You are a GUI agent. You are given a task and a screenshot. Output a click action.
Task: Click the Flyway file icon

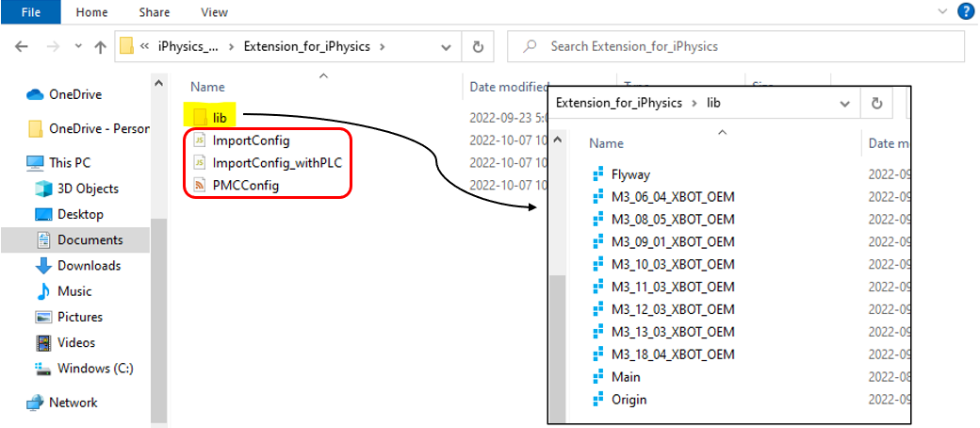click(x=597, y=174)
